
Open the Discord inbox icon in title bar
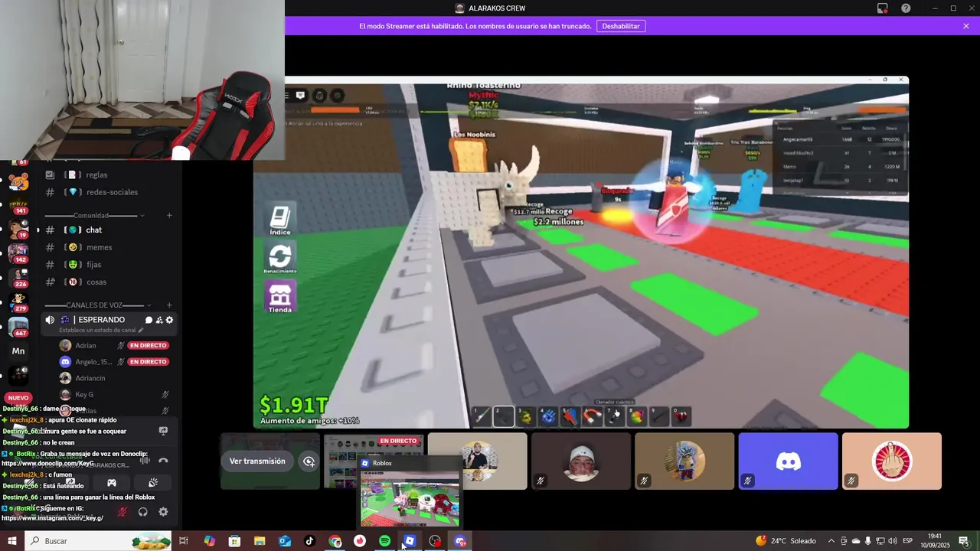click(883, 8)
